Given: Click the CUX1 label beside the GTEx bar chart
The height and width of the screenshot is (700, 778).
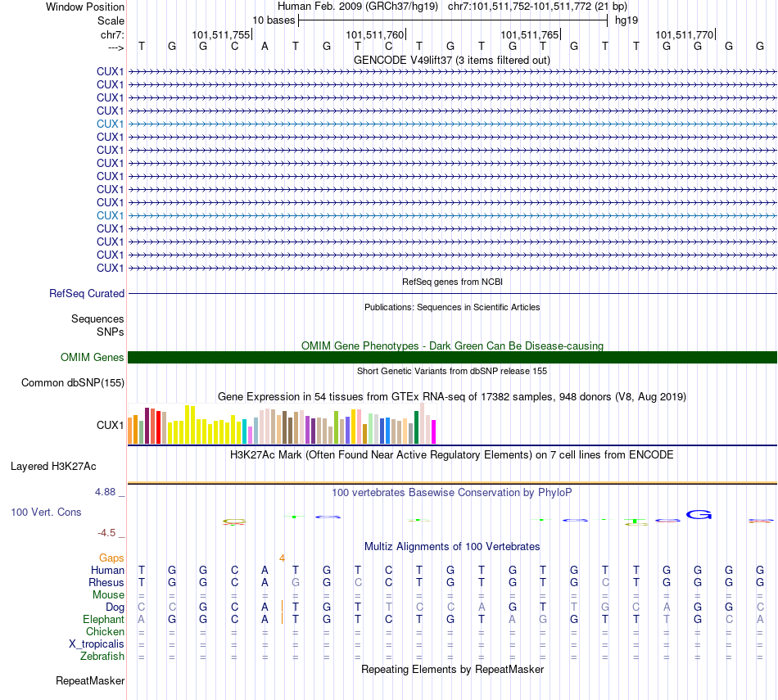Looking at the screenshot, I should [111, 425].
